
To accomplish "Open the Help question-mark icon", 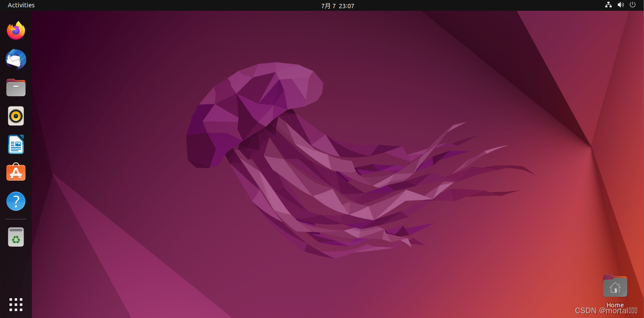I will point(16,201).
